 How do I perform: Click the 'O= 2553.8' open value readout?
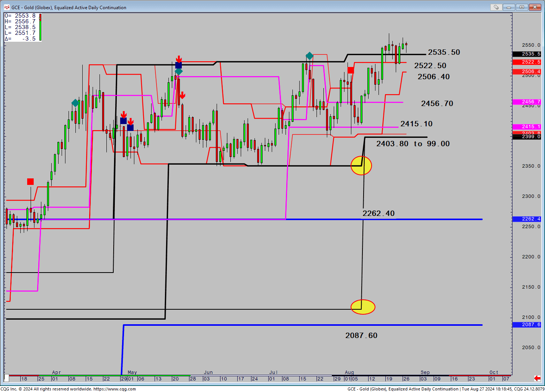tap(20, 16)
